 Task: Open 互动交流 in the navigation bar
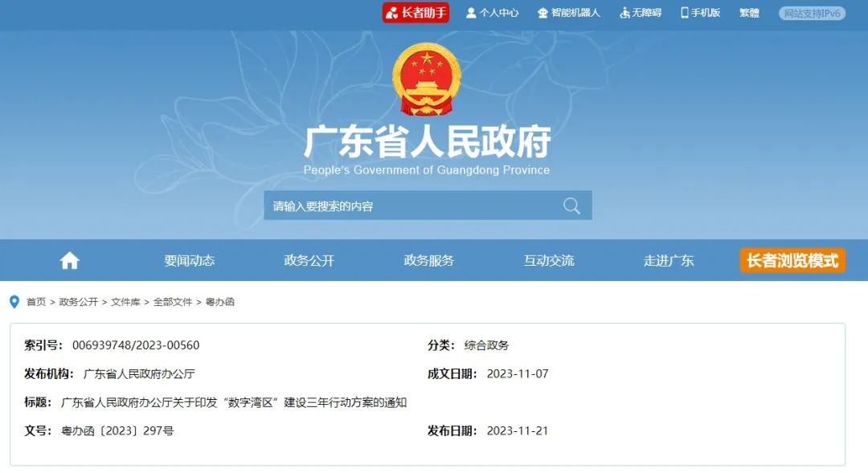point(549,260)
